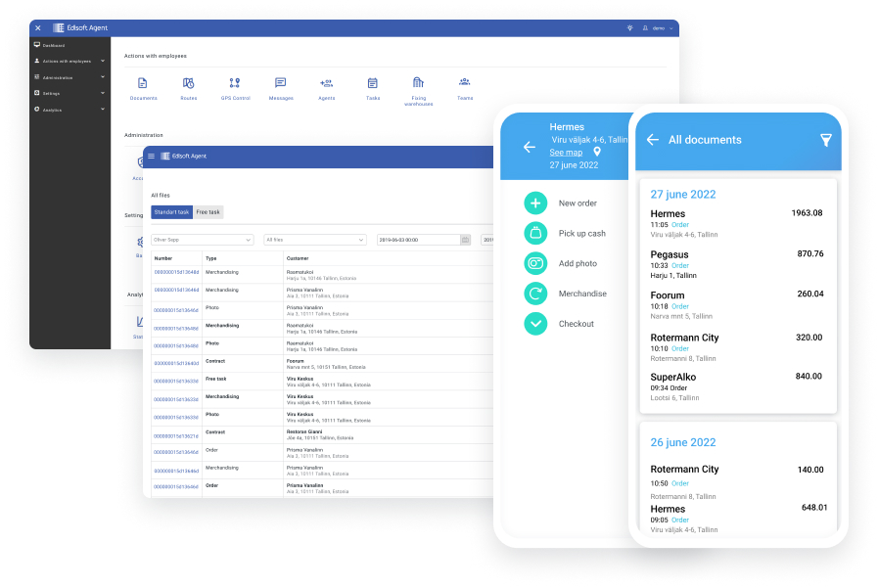Click the Restoran Gianni customer cell
This screenshot has height=588, width=878.
tap(320, 434)
